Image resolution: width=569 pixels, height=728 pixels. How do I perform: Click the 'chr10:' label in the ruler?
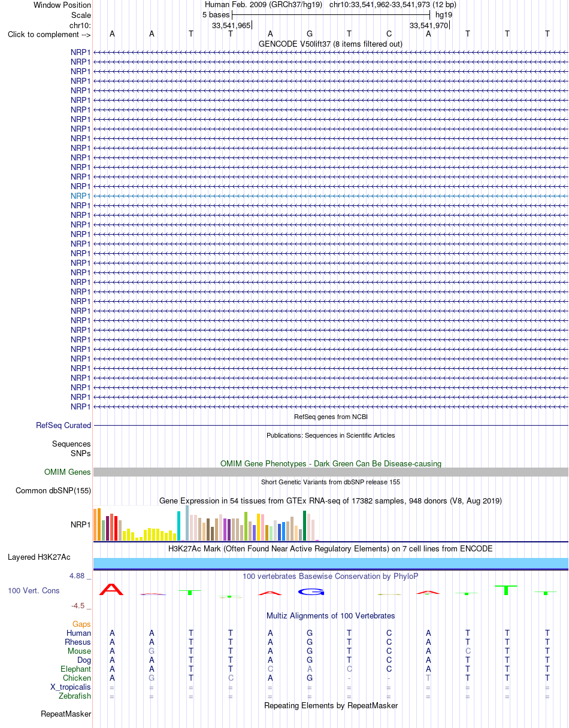(80, 25)
